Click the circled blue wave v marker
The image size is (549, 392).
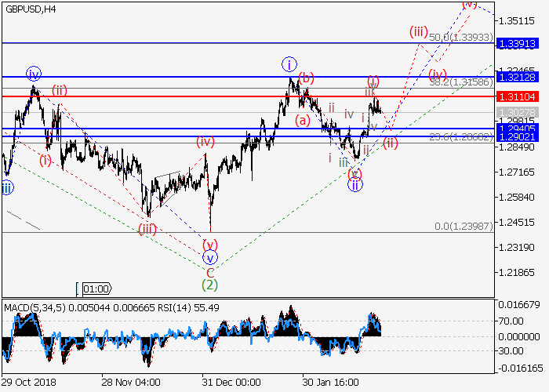point(209,258)
